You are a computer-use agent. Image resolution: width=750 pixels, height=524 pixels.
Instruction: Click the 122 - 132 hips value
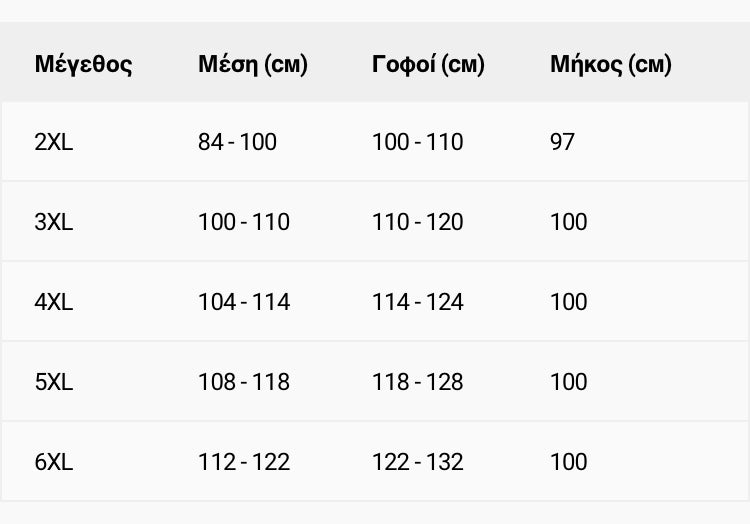click(418, 462)
